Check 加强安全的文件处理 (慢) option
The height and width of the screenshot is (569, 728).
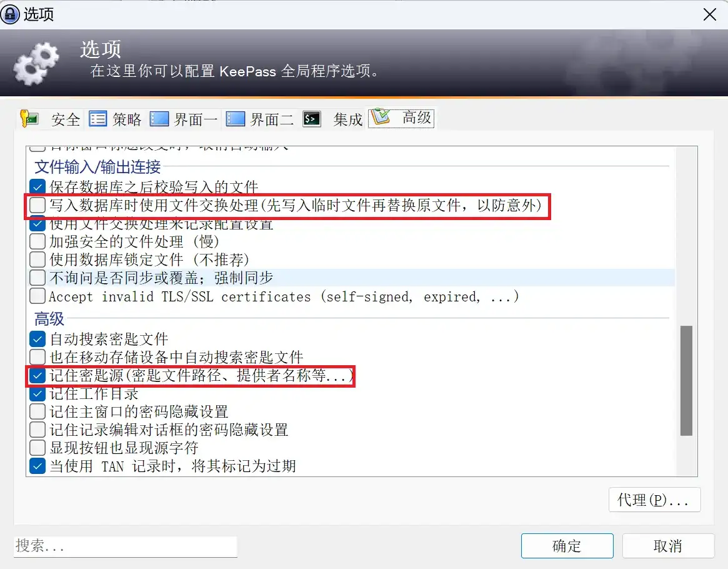click(37, 241)
